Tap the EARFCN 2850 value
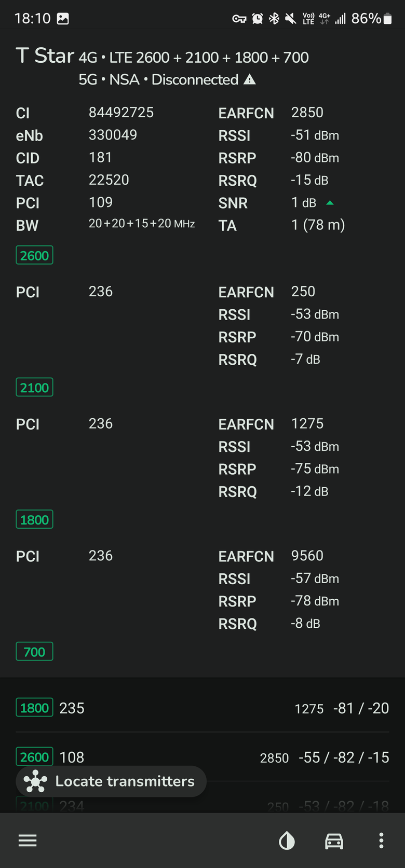 point(307,113)
